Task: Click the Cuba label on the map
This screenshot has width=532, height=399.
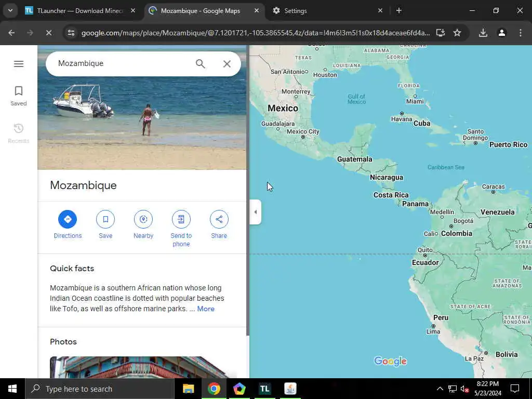Action: click(422, 124)
